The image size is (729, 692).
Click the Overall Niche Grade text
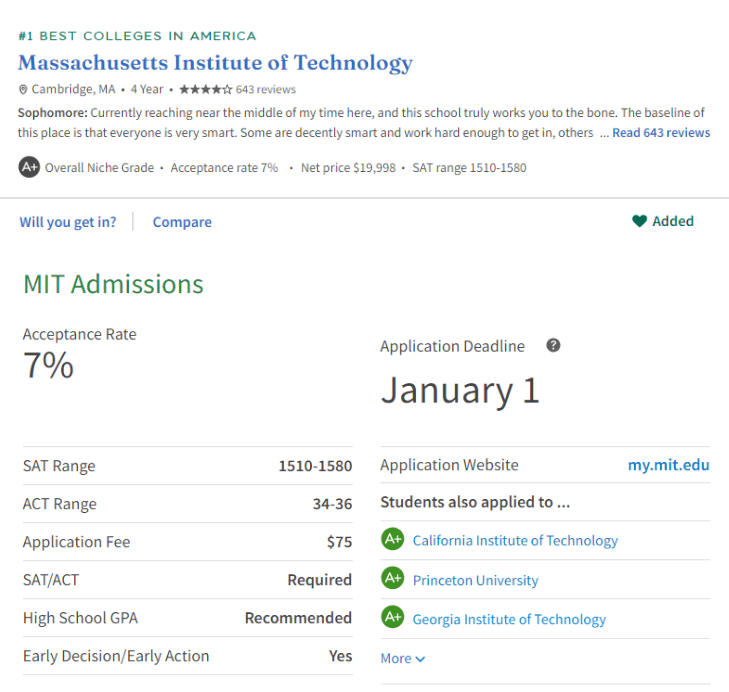point(99,168)
